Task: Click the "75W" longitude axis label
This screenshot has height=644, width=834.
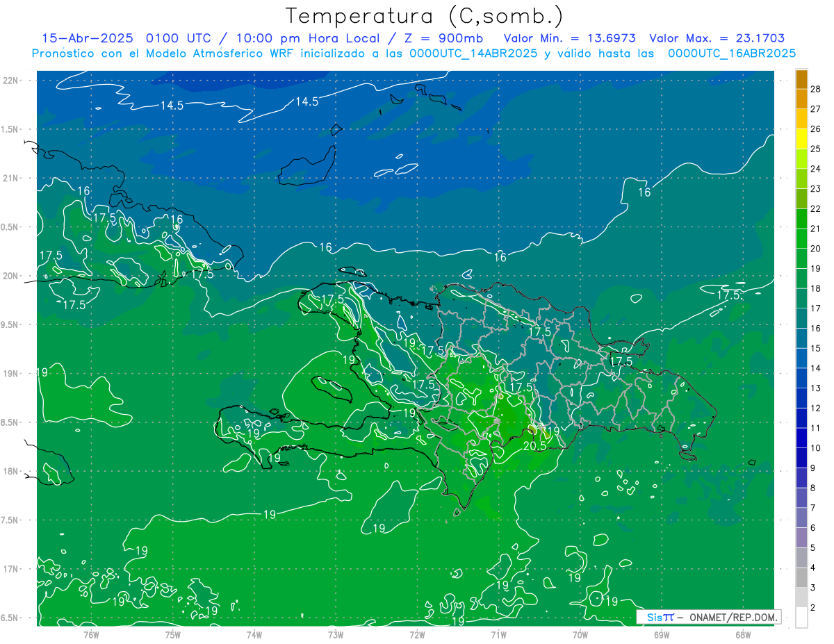Action: click(x=173, y=635)
